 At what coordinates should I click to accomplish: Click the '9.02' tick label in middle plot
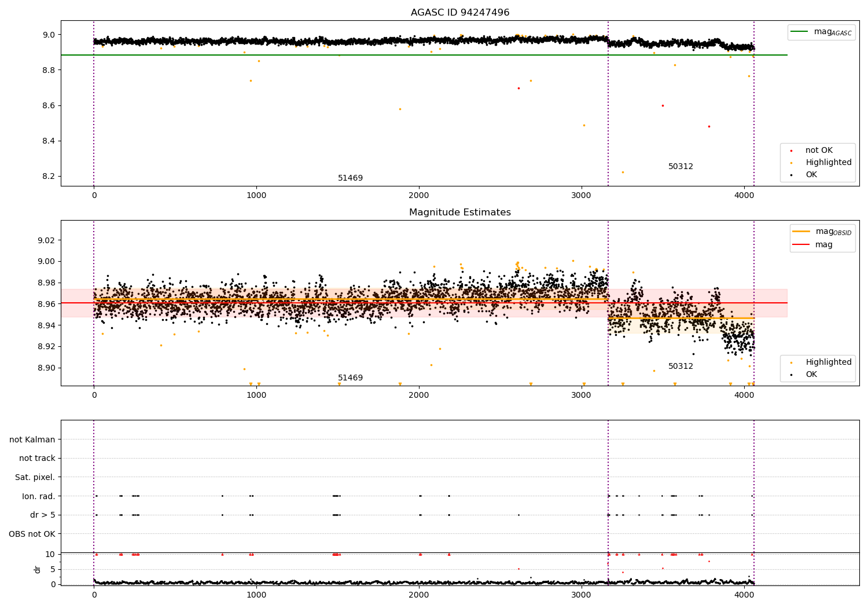[47, 240]
